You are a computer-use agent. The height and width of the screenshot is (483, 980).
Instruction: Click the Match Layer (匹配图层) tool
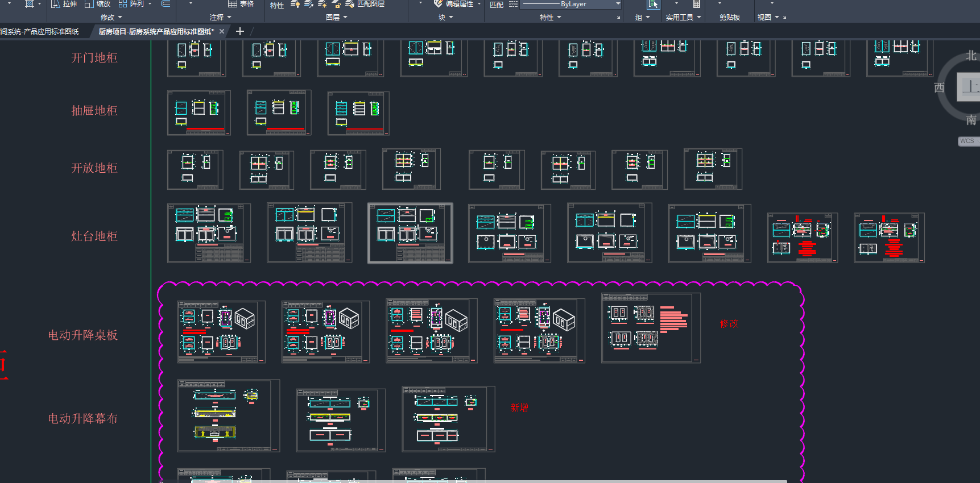coord(365,4)
